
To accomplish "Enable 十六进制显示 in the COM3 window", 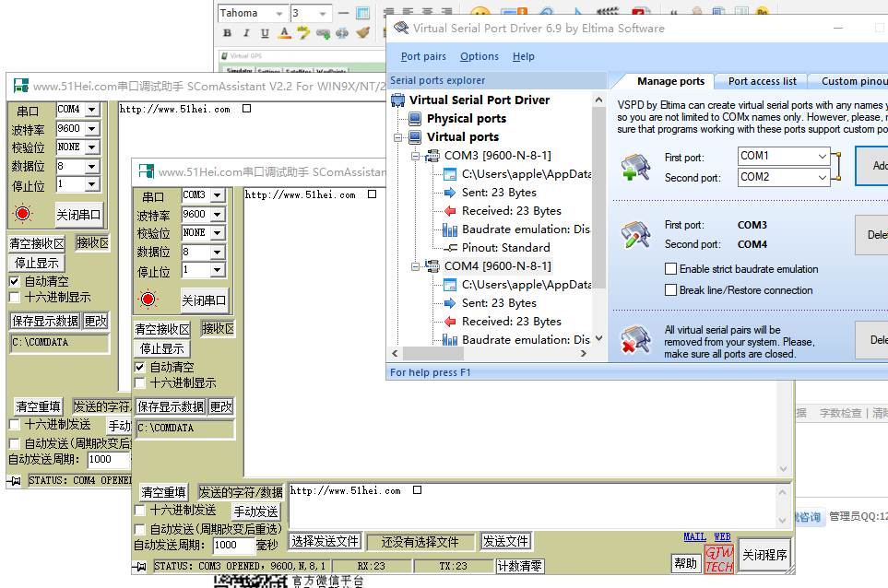I will coord(140,383).
